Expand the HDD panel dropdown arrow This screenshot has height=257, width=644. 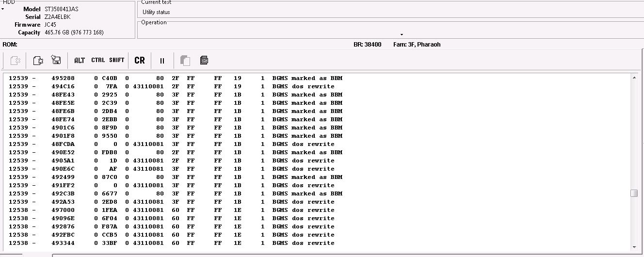(3, 9)
